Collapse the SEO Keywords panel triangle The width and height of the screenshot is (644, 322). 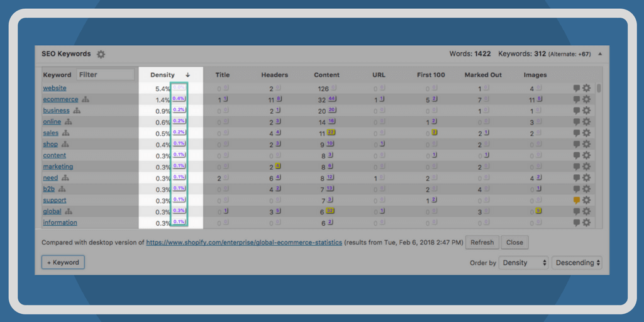[599, 54]
